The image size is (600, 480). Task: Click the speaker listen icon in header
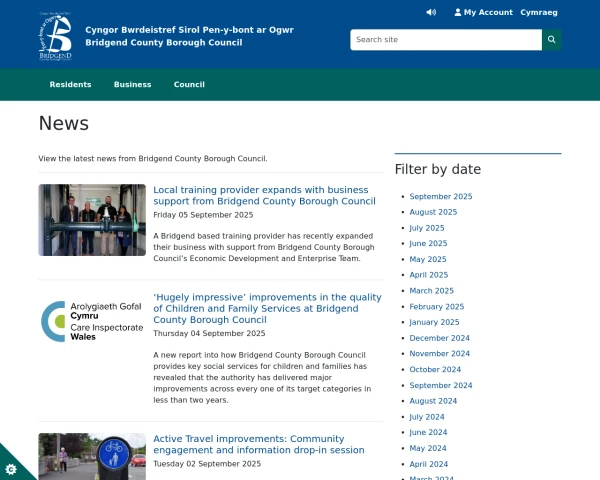431,12
